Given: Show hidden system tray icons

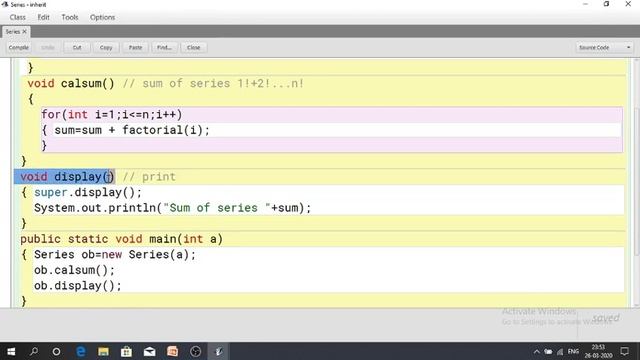Looking at the screenshot, I should click(x=536, y=351).
